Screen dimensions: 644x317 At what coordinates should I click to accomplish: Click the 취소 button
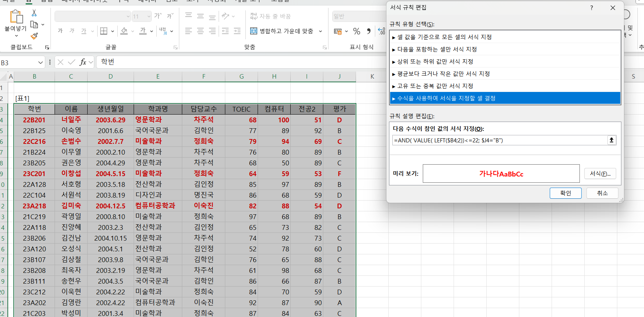(x=602, y=193)
